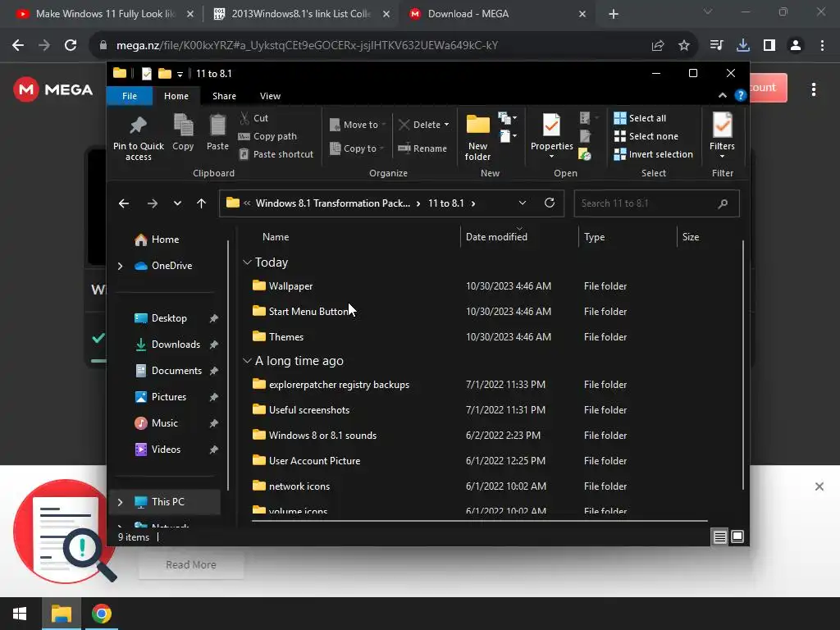The width and height of the screenshot is (840, 630).
Task: Select Home in navigation pane
Action: [x=165, y=240]
